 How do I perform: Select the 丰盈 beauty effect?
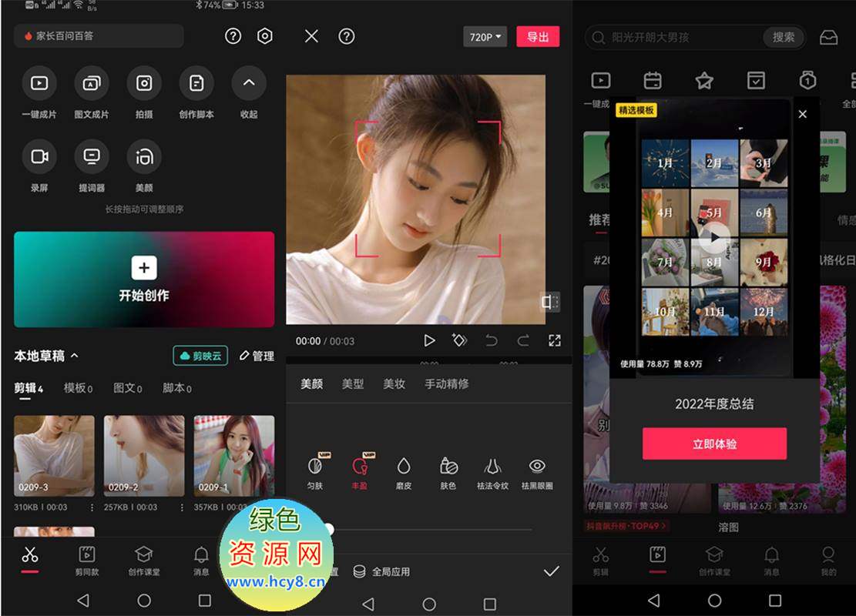coord(359,467)
